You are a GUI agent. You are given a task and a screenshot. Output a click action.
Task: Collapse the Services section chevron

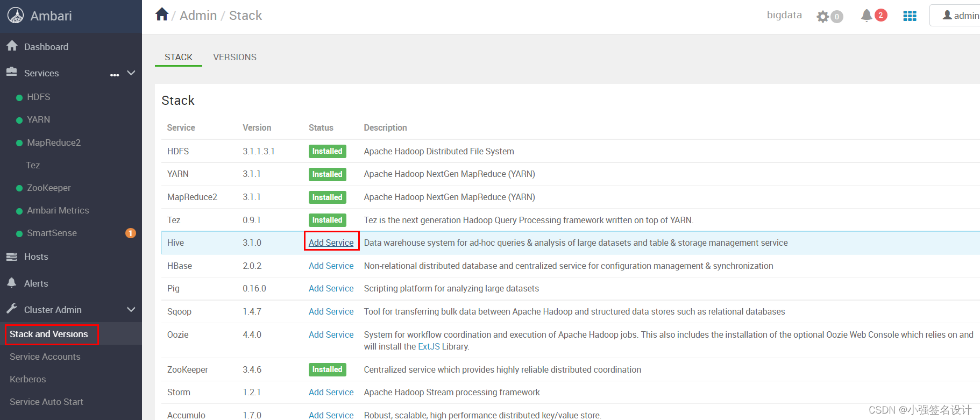[x=131, y=73]
